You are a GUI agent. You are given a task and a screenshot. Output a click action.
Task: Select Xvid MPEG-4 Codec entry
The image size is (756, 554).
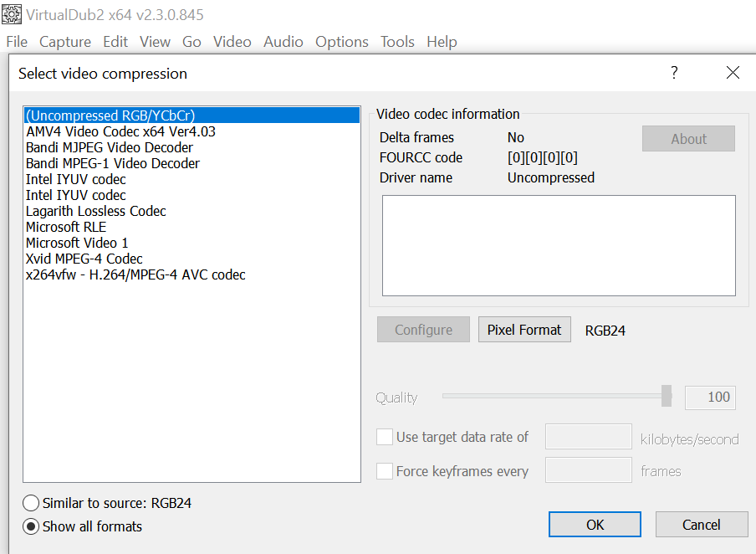pos(84,259)
